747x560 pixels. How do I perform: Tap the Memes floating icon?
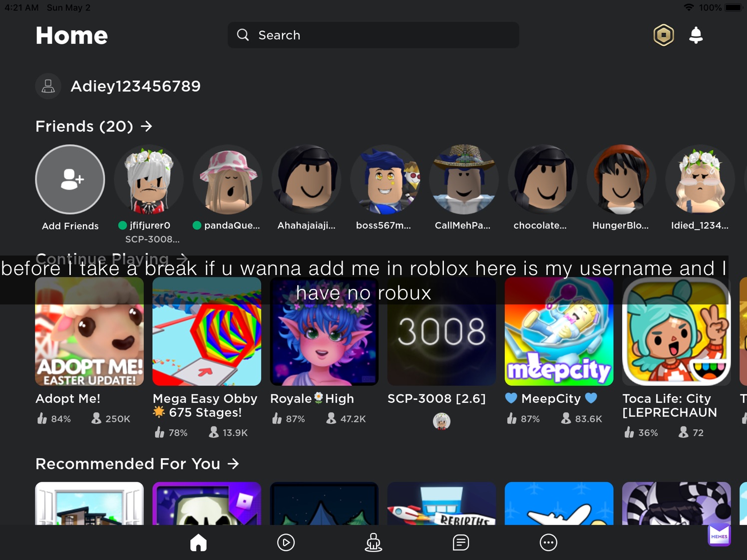coord(719,536)
